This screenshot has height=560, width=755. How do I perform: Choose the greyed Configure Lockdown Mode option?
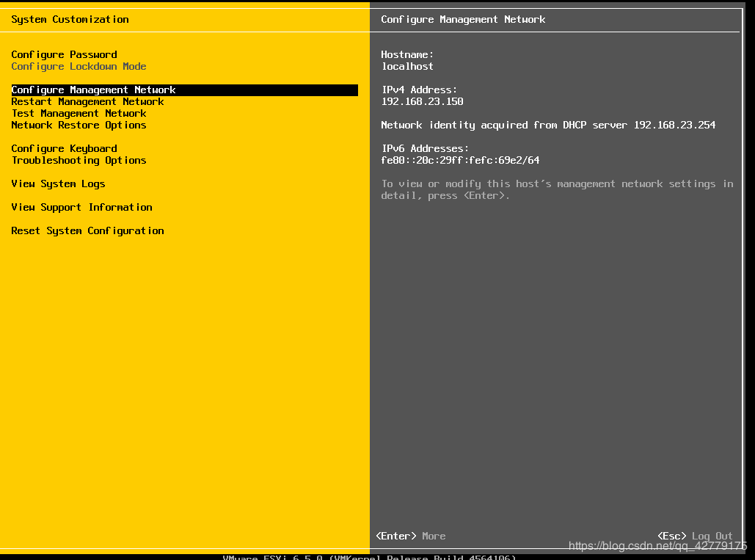point(79,66)
